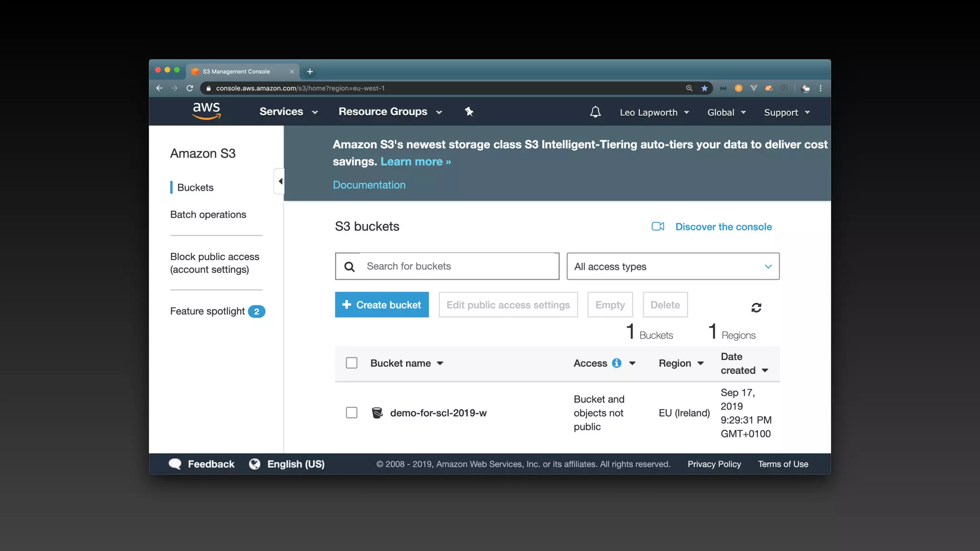980x551 pixels.
Task: Reload the page with browser refresh icon
Action: click(190, 88)
